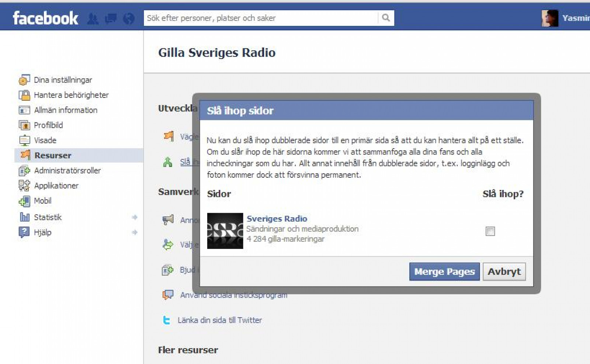
Task: Click the Sveriges Radio page thumbnail
Action: [x=225, y=231]
